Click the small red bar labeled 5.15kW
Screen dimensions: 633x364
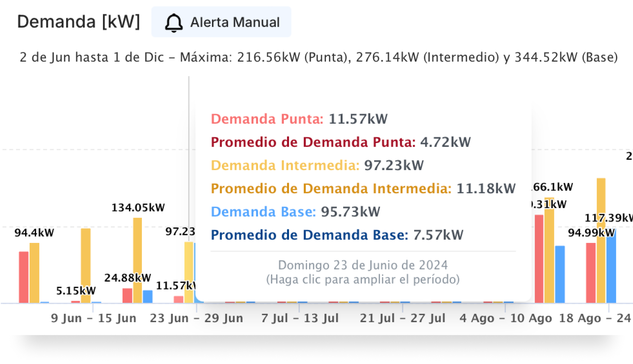point(75,302)
